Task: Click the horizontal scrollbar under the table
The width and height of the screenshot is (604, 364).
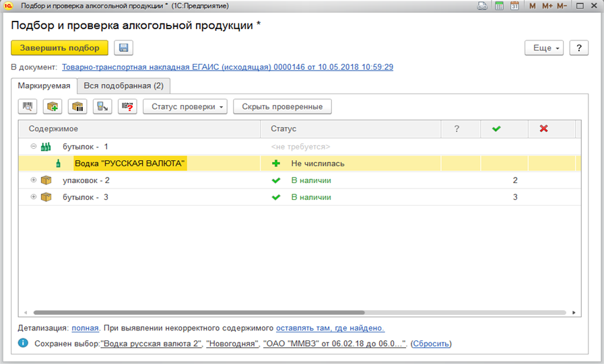Action: 199,313
